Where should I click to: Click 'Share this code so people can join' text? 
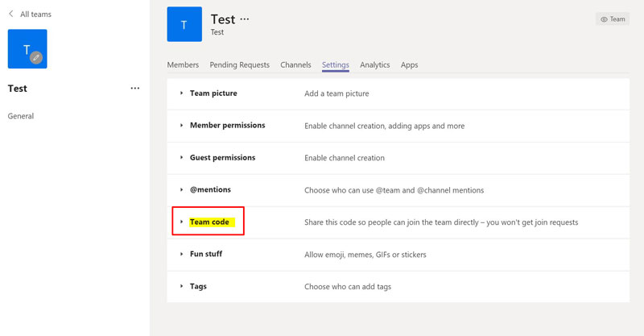441,222
